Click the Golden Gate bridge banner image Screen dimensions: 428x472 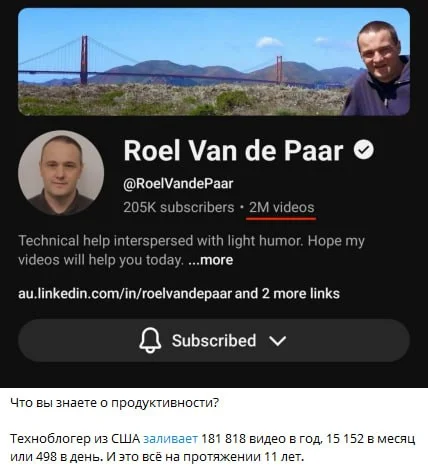click(x=214, y=62)
